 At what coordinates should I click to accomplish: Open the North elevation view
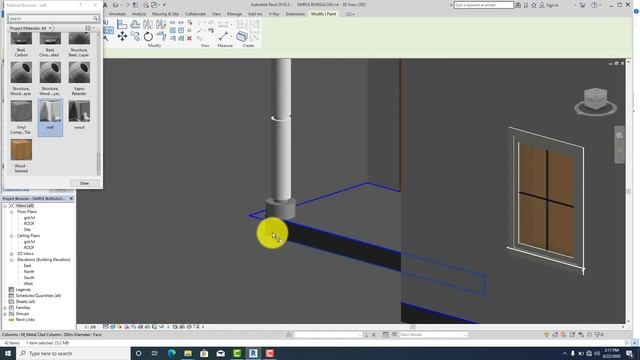coord(29,271)
